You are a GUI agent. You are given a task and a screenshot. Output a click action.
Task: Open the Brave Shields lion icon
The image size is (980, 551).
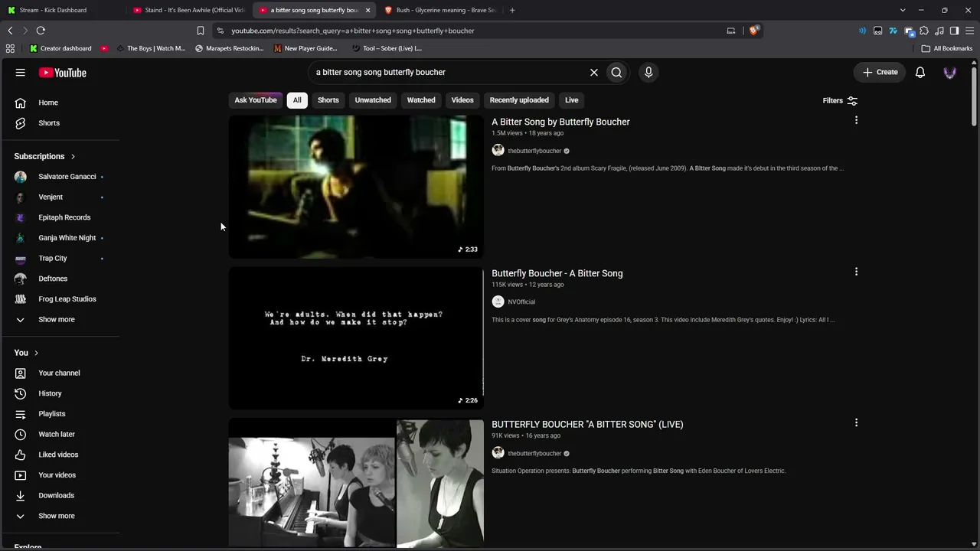tap(754, 31)
